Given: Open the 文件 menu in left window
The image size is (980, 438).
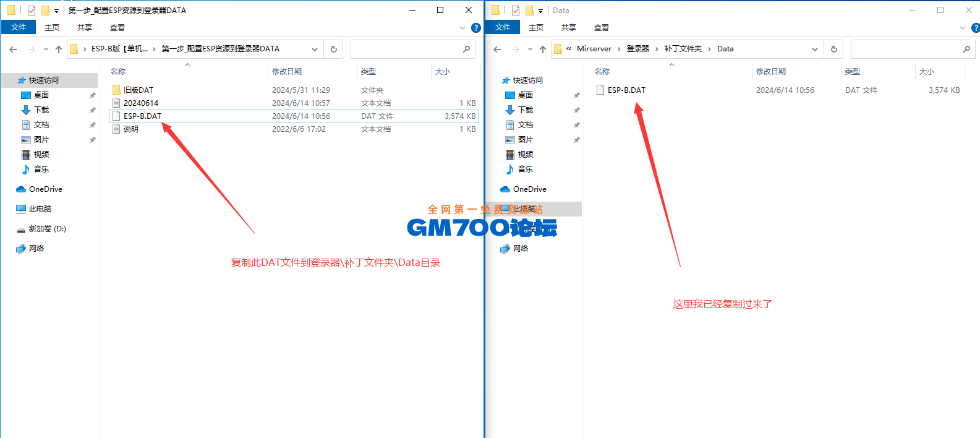Looking at the screenshot, I should (19, 27).
